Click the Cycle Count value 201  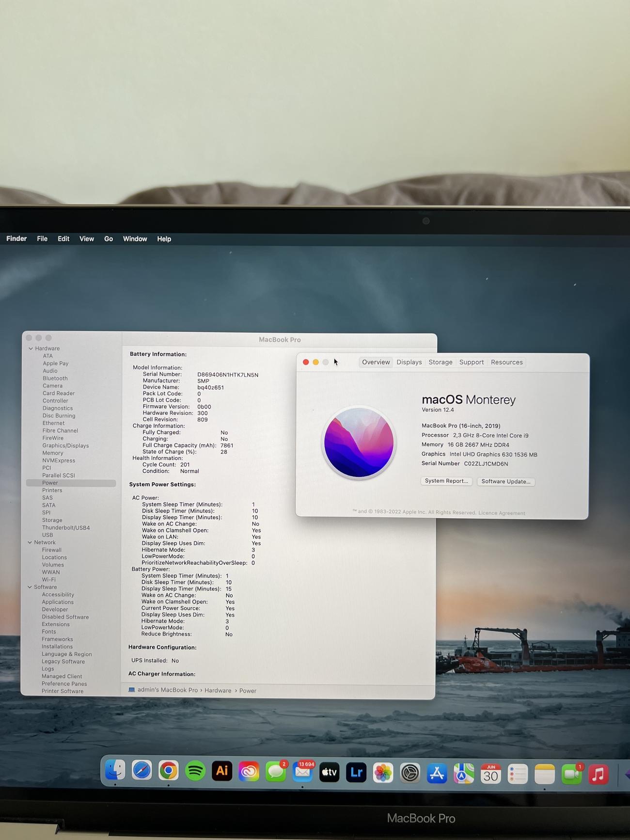click(185, 464)
